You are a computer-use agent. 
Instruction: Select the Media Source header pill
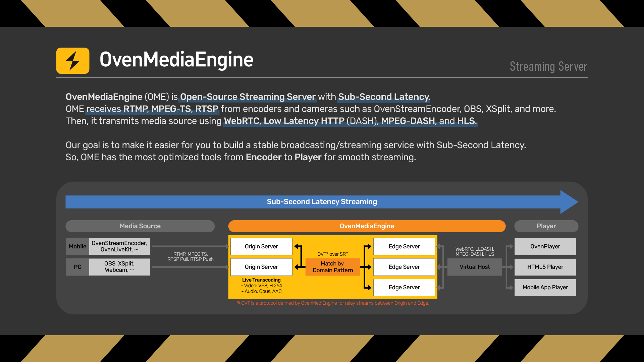tap(140, 226)
